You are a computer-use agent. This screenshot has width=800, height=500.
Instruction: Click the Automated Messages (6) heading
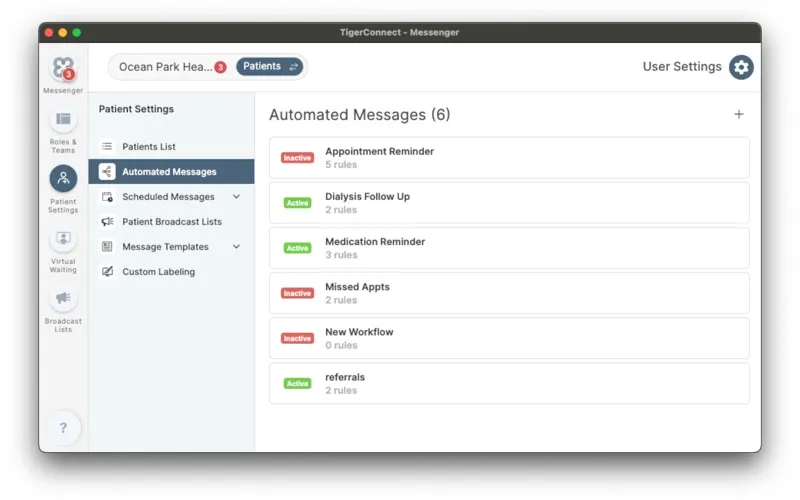tap(360, 115)
